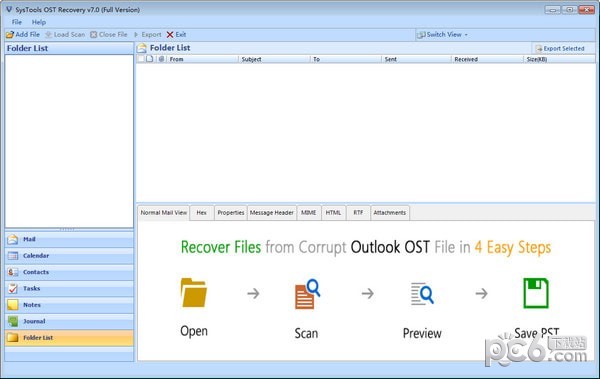The image size is (600, 379).
Task: Select the Folder List sidebar item
Action: point(69,338)
